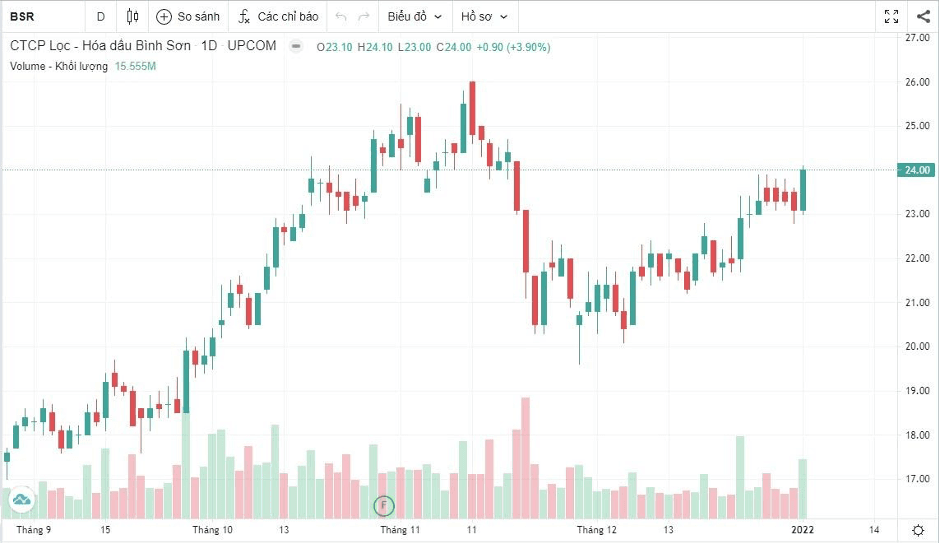
Task: Toggle the F event marker on timeline
Action: tap(384, 506)
